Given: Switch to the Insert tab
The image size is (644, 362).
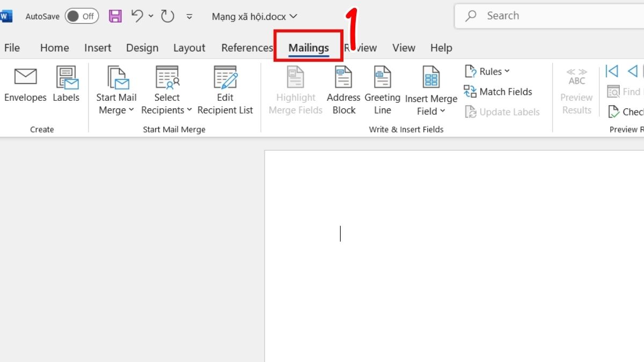Looking at the screenshot, I should point(98,48).
